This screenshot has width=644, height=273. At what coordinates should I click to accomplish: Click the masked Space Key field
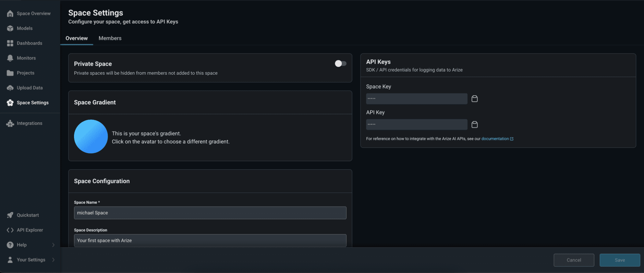tap(417, 99)
